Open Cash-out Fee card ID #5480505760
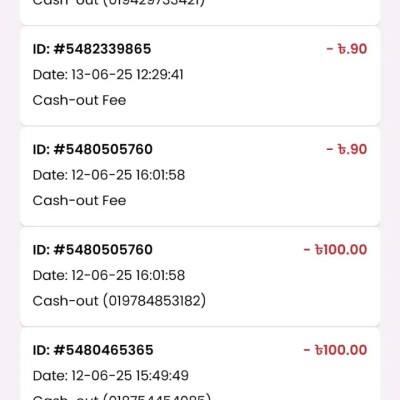 click(x=200, y=176)
